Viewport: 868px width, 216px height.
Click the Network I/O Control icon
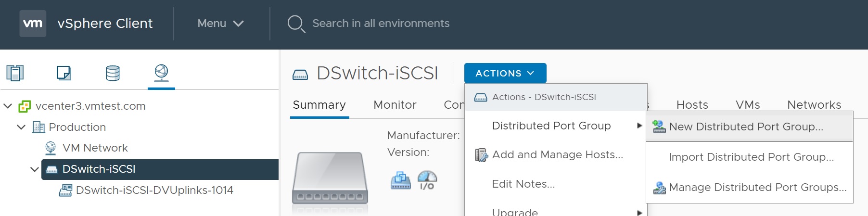(427, 180)
